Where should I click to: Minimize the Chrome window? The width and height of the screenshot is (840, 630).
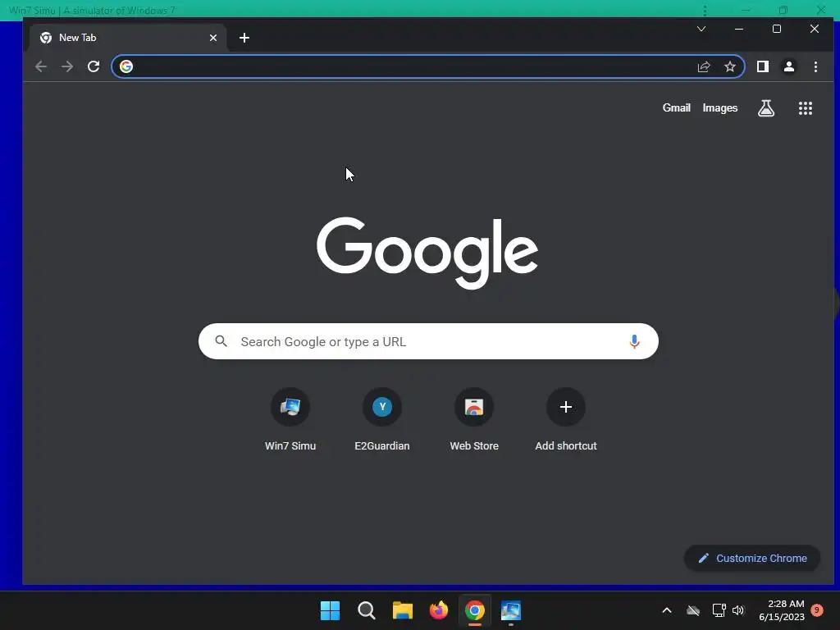pyautogui.click(x=739, y=29)
